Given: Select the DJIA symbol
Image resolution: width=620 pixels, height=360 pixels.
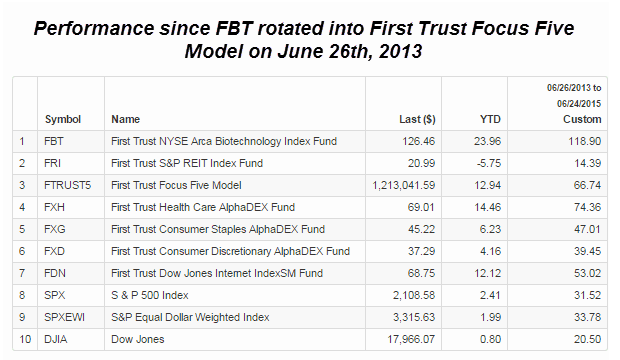Looking at the screenshot, I should [x=56, y=339].
